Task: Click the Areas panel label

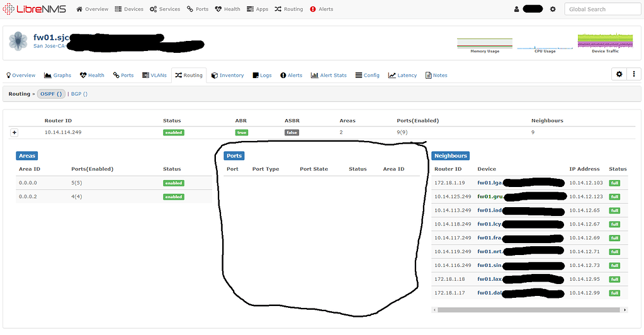Action: tap(27, 156)
